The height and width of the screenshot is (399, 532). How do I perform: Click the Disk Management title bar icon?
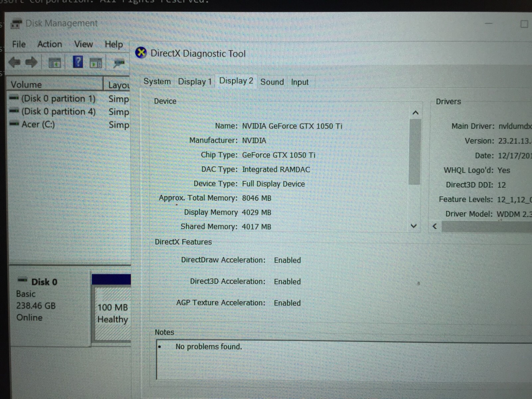(x=16, y=24)
